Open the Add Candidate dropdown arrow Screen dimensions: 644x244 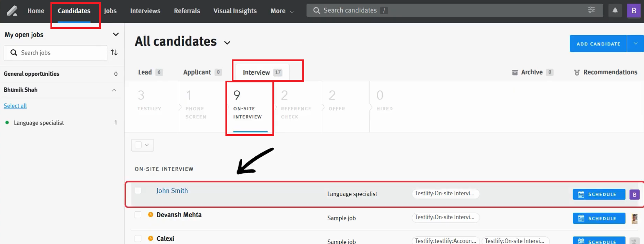coord(635,43)
